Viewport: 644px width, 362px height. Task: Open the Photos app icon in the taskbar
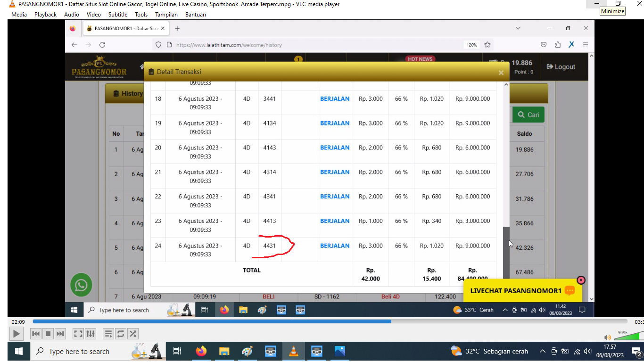tap(339, 351)
